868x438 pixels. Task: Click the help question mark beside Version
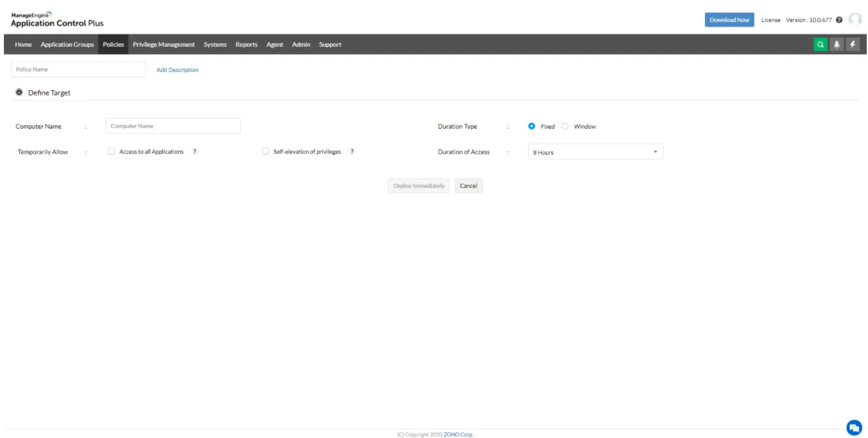point(839,20)
